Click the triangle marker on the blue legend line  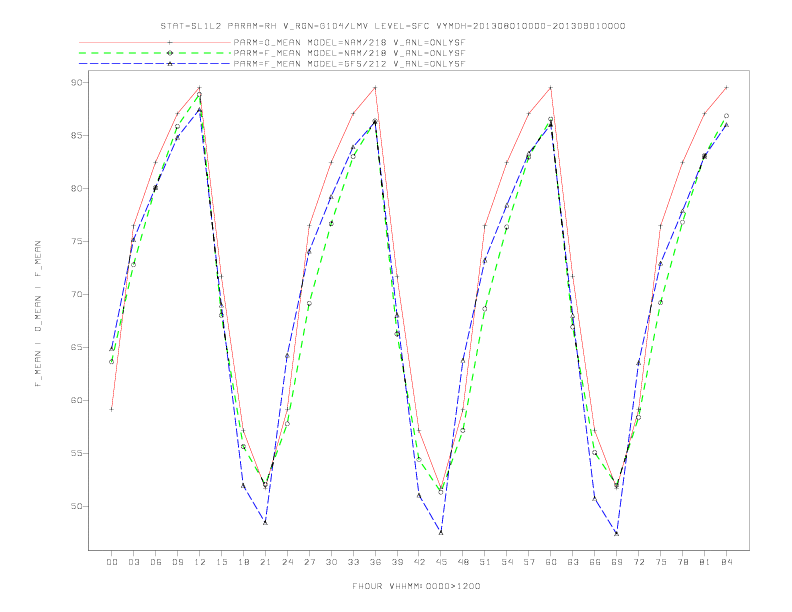tap(170, 64)
